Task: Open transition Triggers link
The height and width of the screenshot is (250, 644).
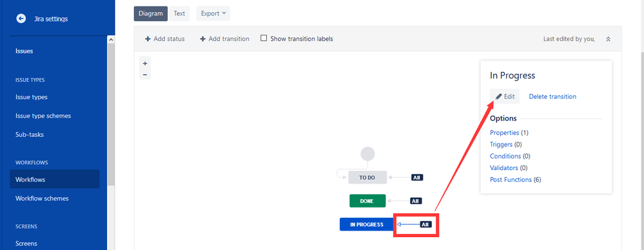Action: (x=501, y=144)
